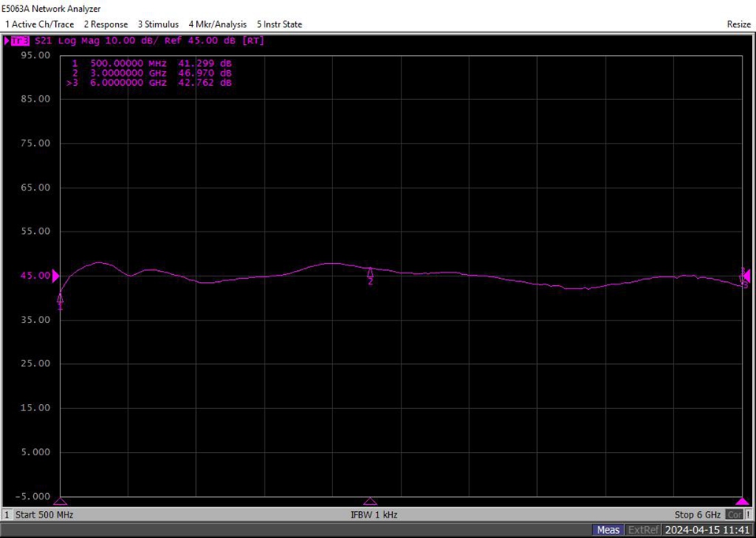This screenshot has height=538, width=756.
Task: Click the exclamation status indicator
Action: tap(748, 515)
